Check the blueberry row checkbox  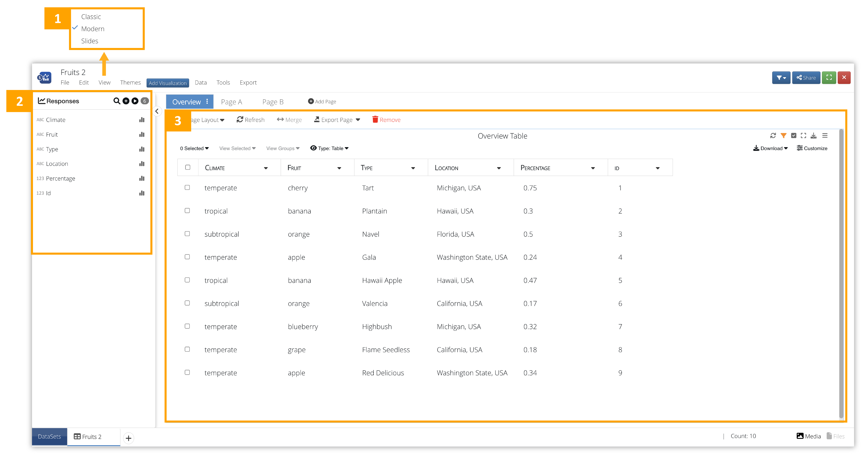tap(187, 326)
